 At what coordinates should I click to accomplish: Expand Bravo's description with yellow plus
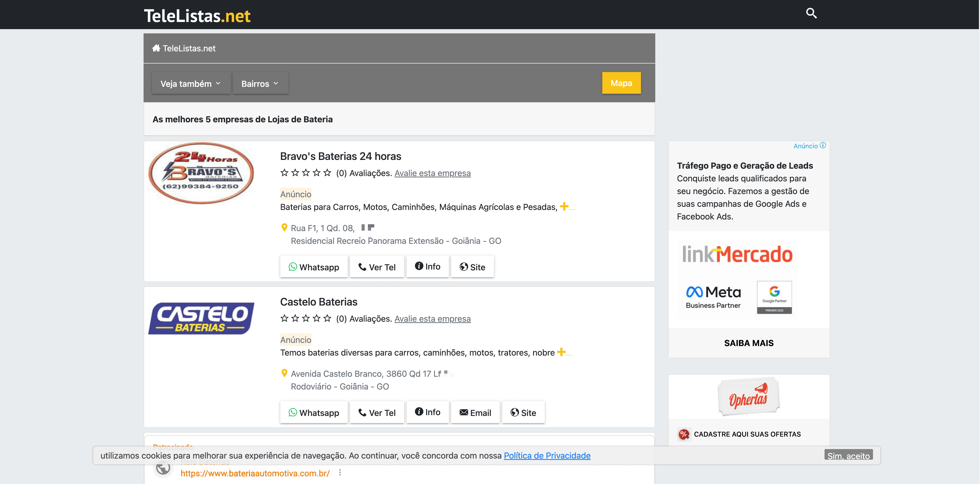pyautogui.click(x=564, y=207)
